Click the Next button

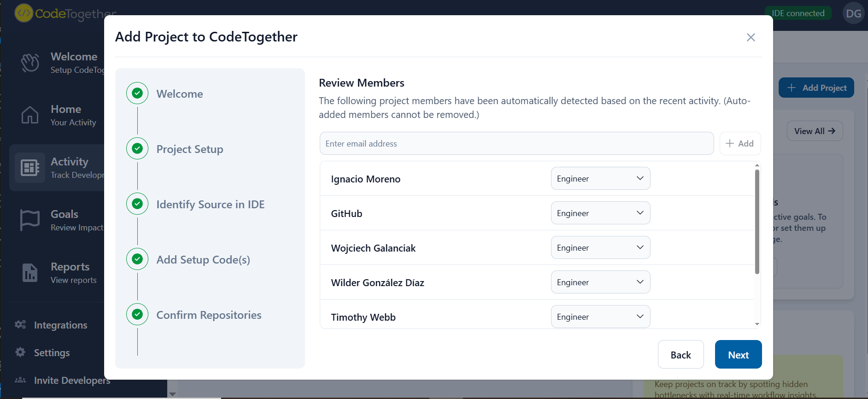(738, 354)
